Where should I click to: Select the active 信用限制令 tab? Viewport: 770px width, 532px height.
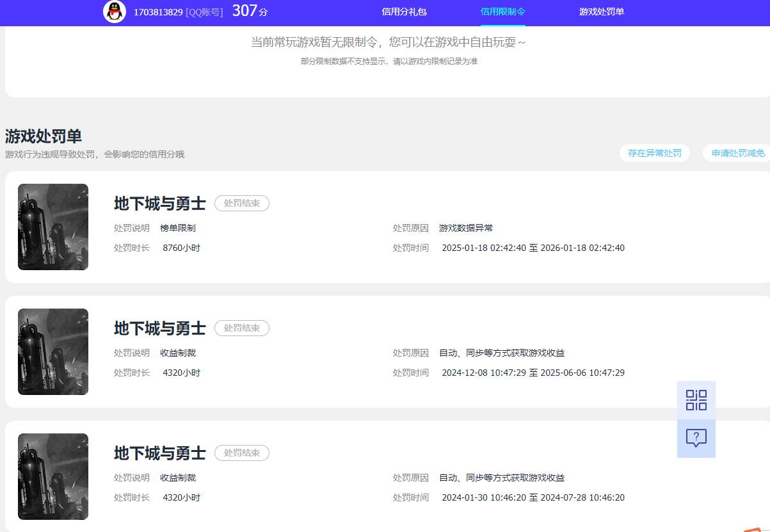click(502, 12)
